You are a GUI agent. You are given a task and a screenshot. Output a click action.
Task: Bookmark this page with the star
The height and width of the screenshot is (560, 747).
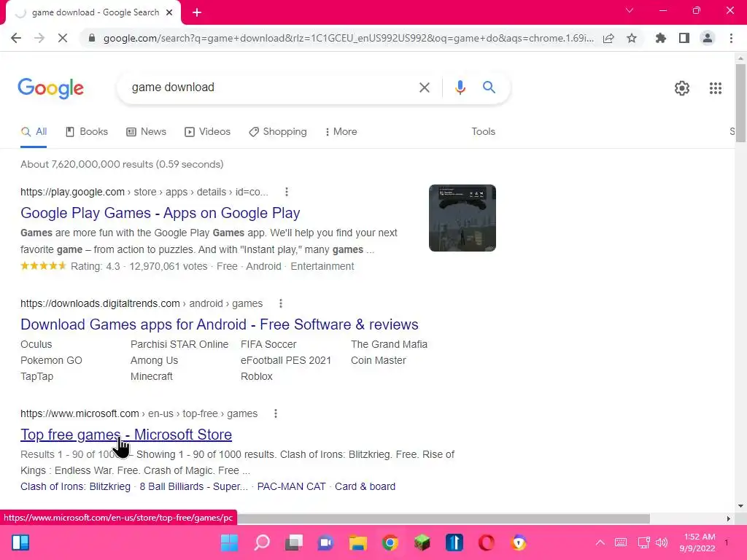(x=632, y=38)
